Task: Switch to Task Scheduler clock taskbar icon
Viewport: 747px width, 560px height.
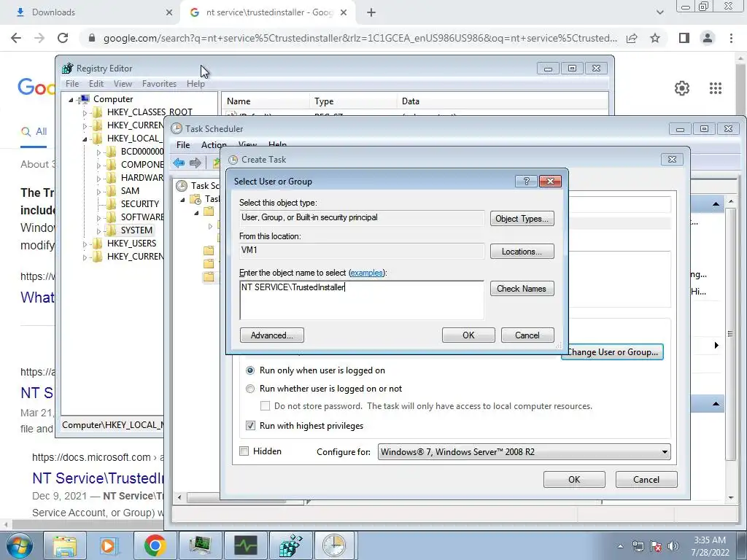Action: [334, 545]
